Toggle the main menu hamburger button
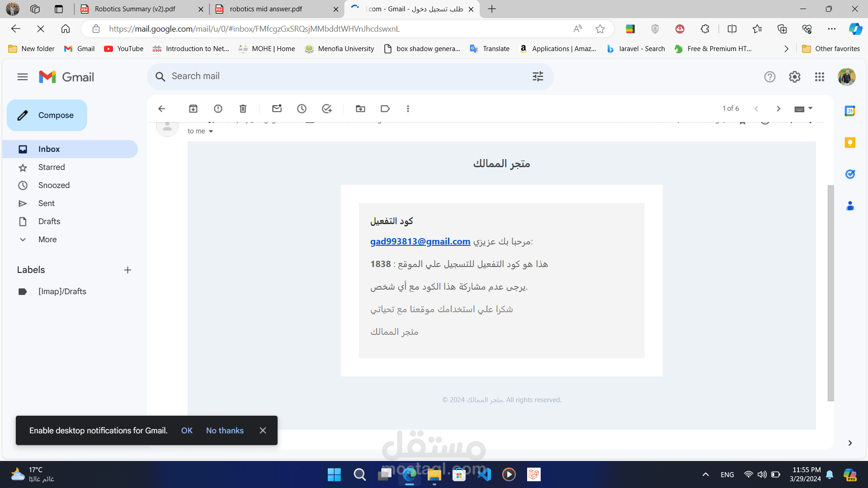 click(x=23, y=77)
